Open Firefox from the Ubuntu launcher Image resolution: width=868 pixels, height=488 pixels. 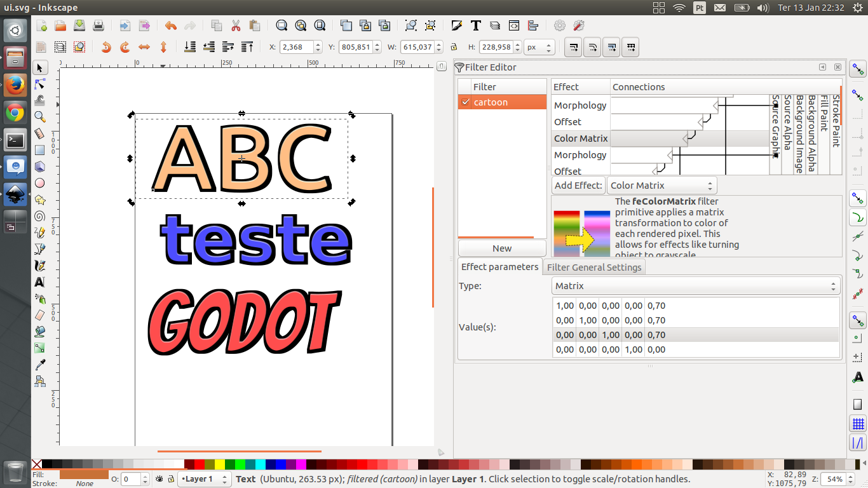click(15, 85)
